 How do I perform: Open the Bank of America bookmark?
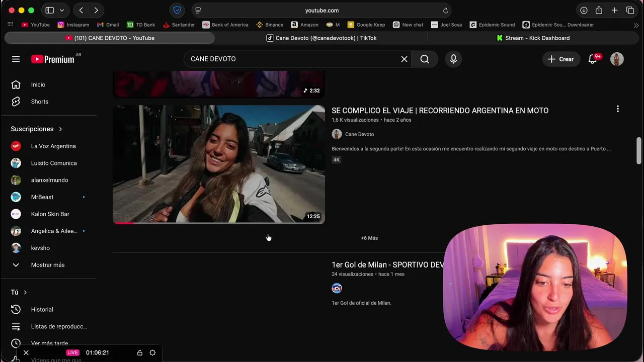point(225,25)
